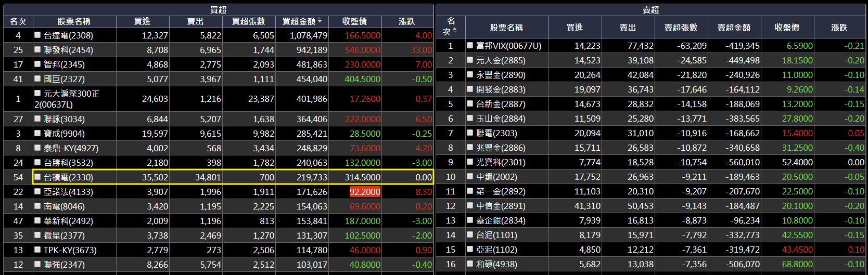Check the box beside 永豐金(2890)
Viewport: 868px width, 275px height.
coord(470,74)
